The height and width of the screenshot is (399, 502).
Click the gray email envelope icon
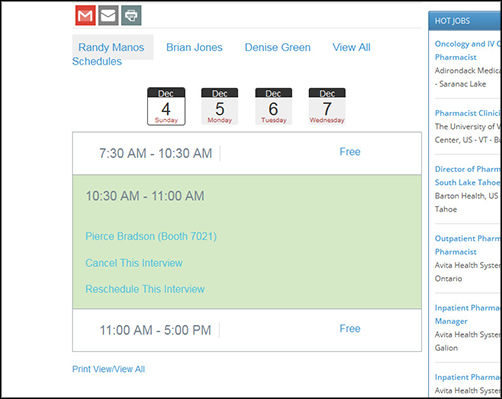click(108, 15)
